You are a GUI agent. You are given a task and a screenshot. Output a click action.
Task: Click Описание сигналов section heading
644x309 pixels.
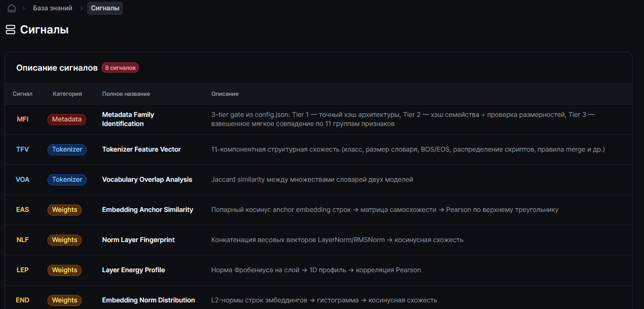coord(57,68)
